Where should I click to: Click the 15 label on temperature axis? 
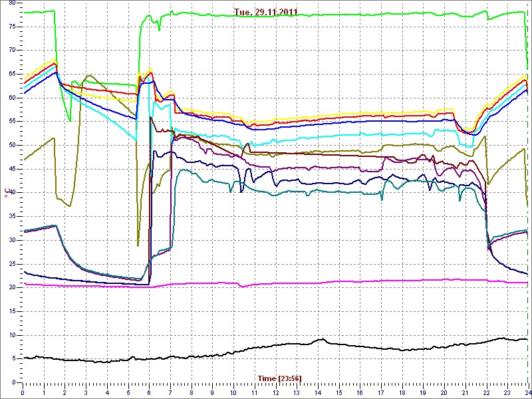coord(12,312)
